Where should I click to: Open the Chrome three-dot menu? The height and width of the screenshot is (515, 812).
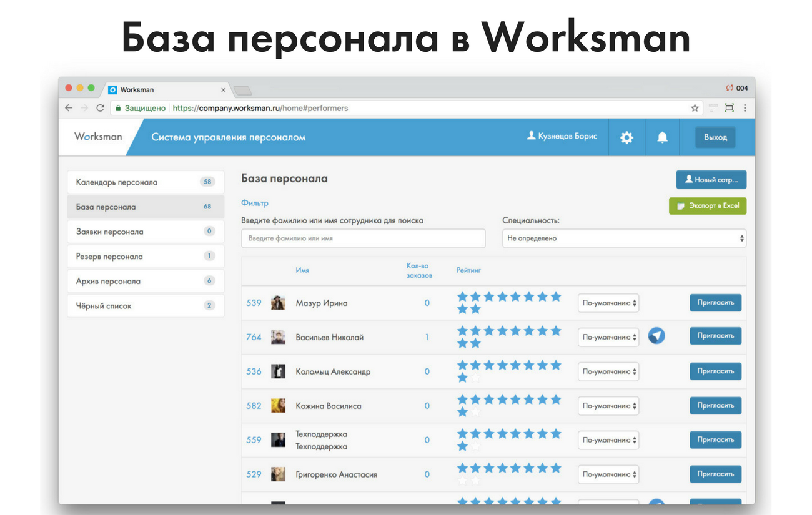[745, 108]
